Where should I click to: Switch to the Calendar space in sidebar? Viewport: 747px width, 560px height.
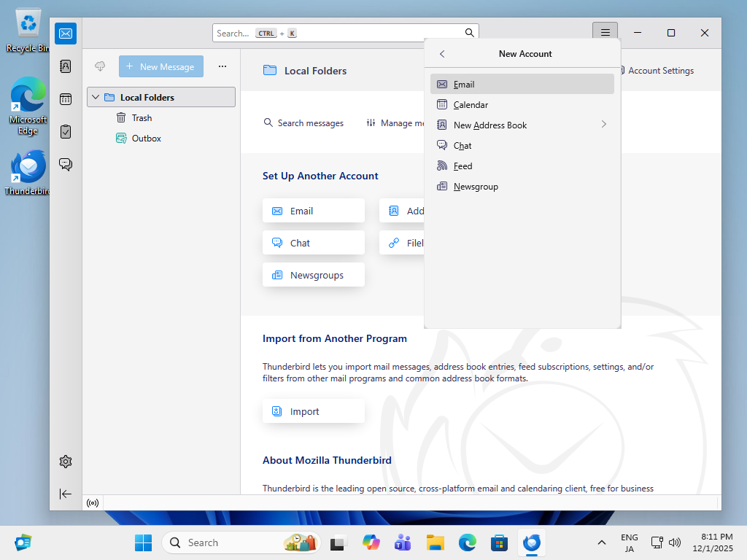(66, 99)
